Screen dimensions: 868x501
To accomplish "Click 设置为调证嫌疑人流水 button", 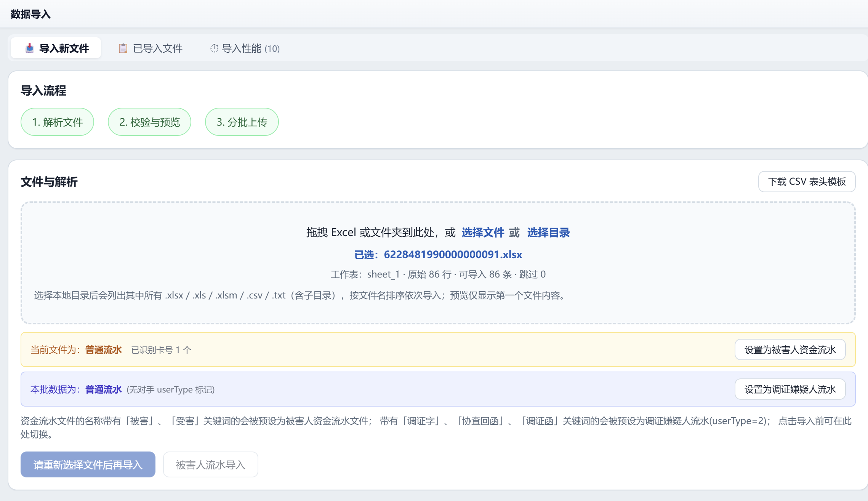I will [790, 389].
